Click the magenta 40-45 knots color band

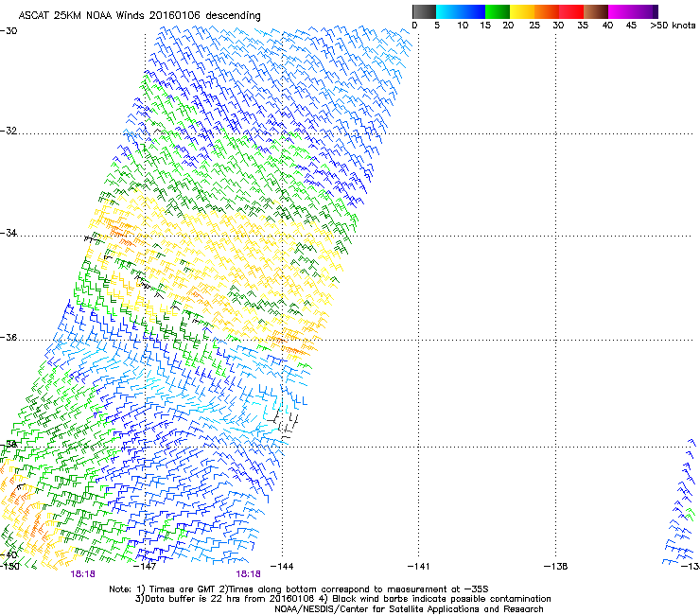point(621,11)
